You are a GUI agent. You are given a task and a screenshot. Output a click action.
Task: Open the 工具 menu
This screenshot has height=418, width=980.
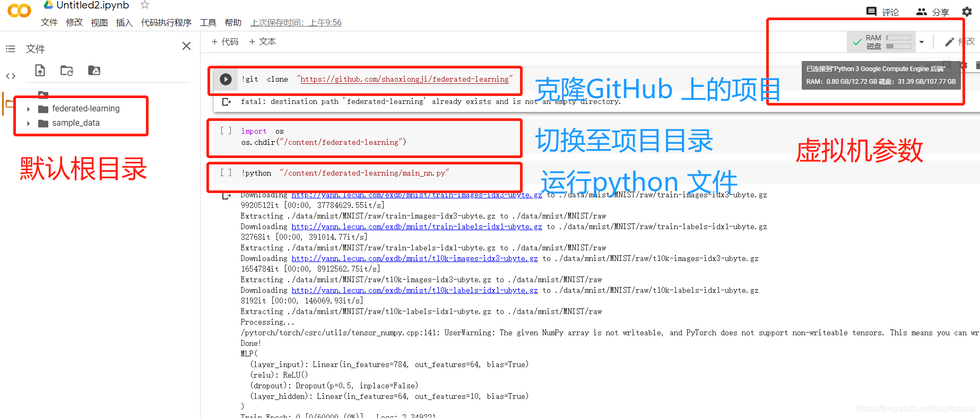tap(208, 22)
